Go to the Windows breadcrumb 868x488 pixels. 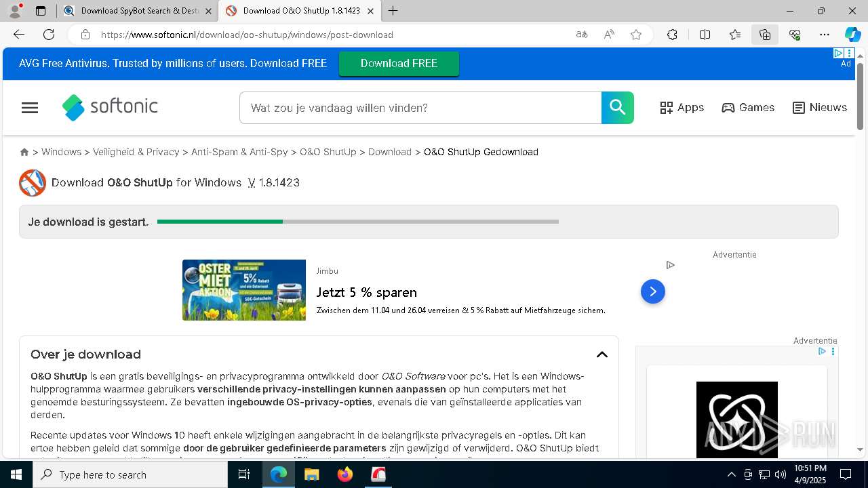61,152
